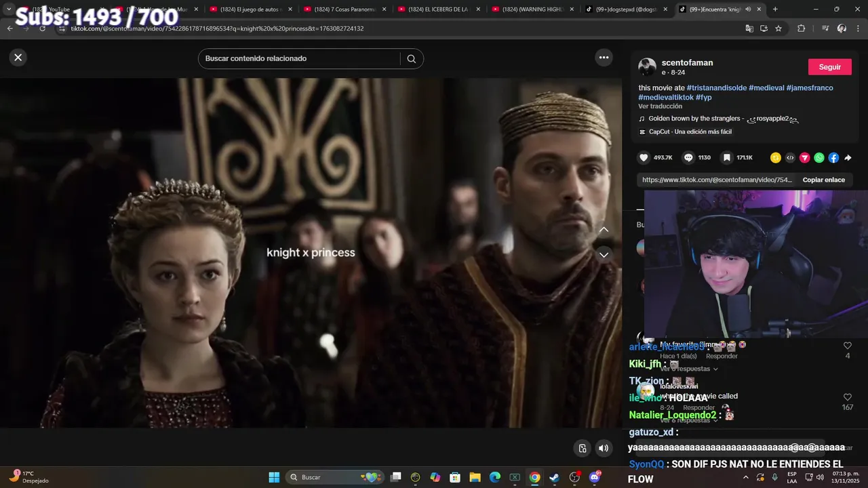Open the comments bubble icon
Screen dimensions: 868x488
coord(688,158)
